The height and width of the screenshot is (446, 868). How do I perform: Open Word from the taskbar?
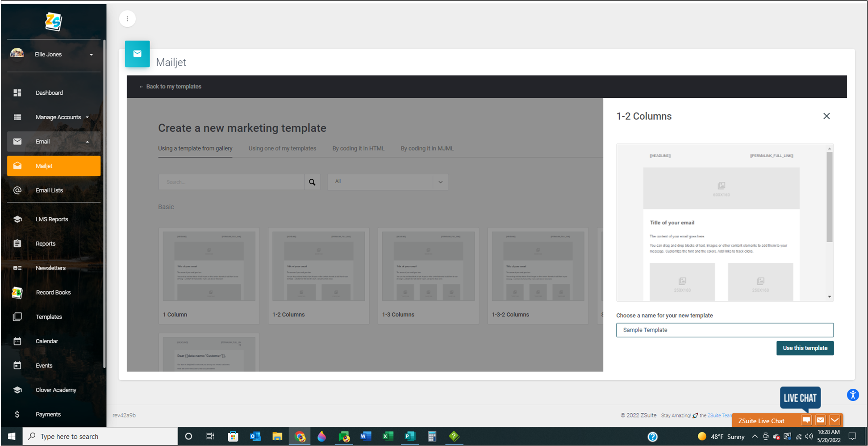pyautogui.click(x=366, y=436)
